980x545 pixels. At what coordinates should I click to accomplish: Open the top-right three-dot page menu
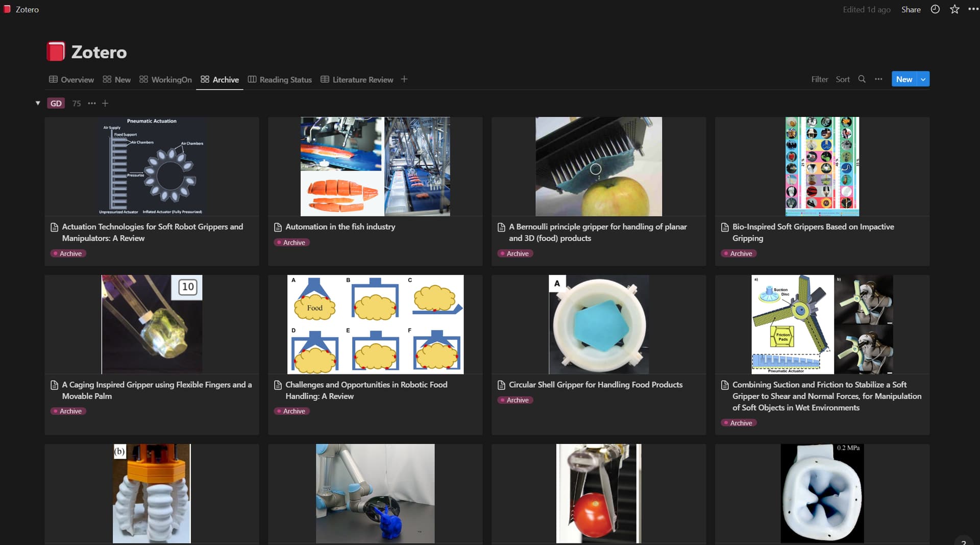click(973, 9)
